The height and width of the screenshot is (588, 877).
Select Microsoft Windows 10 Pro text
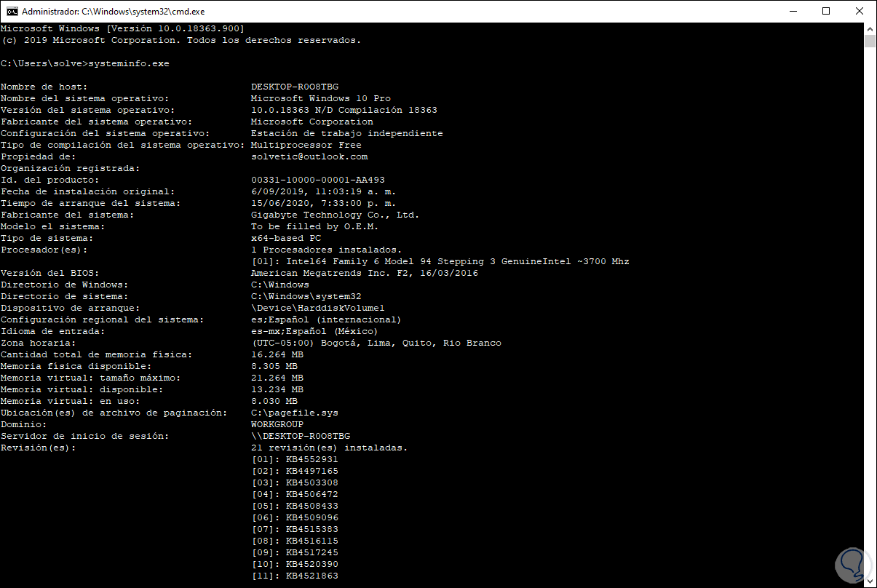(321, 98)
